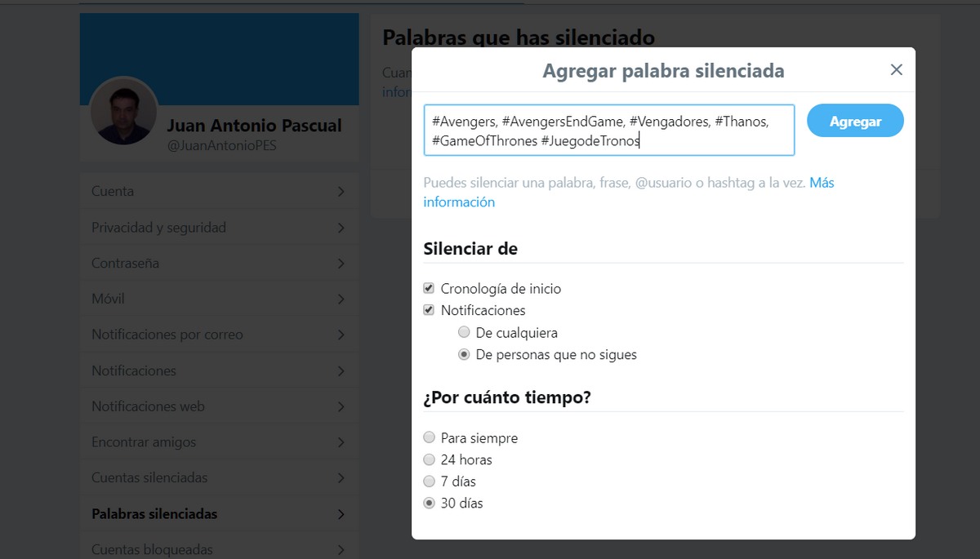The image size is (980, 559).
Task: Open Notificaciones web settings
Action: click(x=219, y=406)
